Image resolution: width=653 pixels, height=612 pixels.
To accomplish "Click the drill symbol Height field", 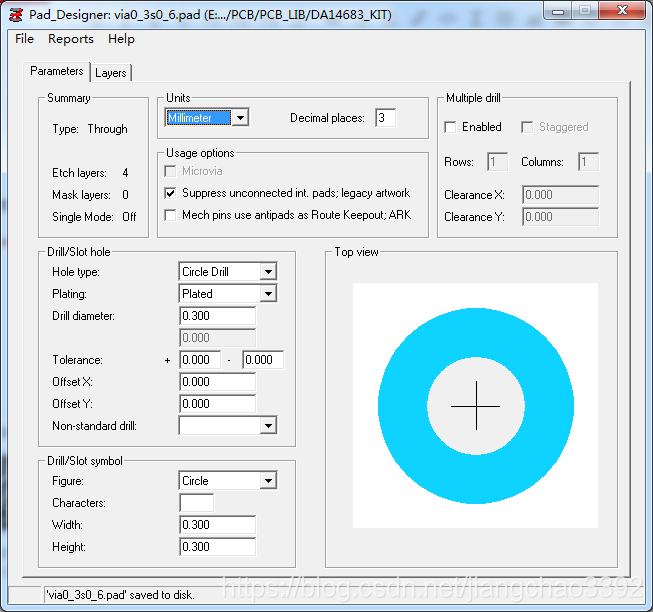I will [x=217, y=547].
